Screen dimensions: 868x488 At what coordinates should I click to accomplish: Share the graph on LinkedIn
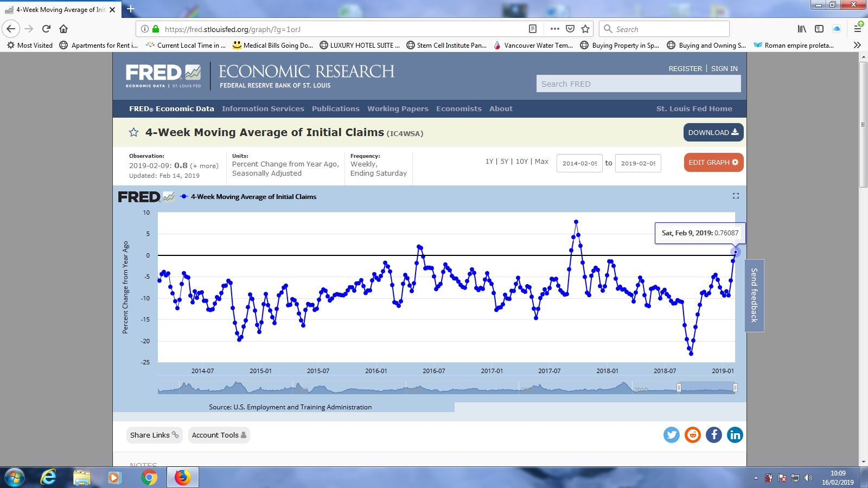(x=735, y=435)
